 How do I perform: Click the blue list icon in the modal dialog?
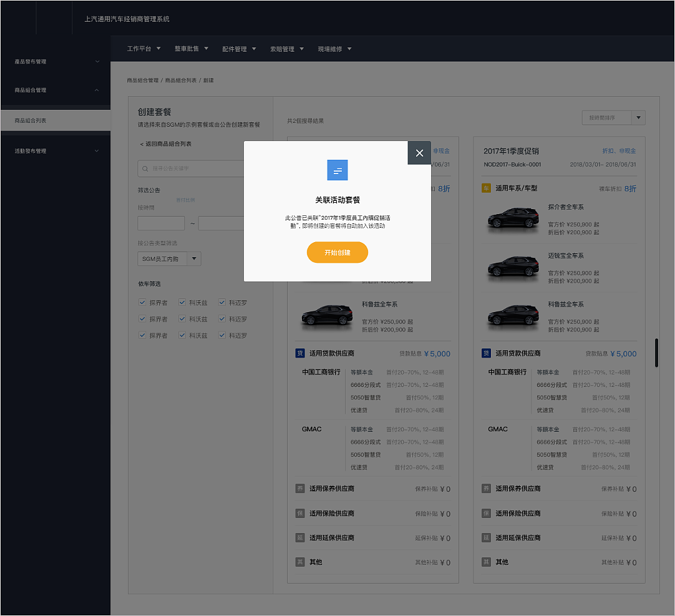(337, 170)
